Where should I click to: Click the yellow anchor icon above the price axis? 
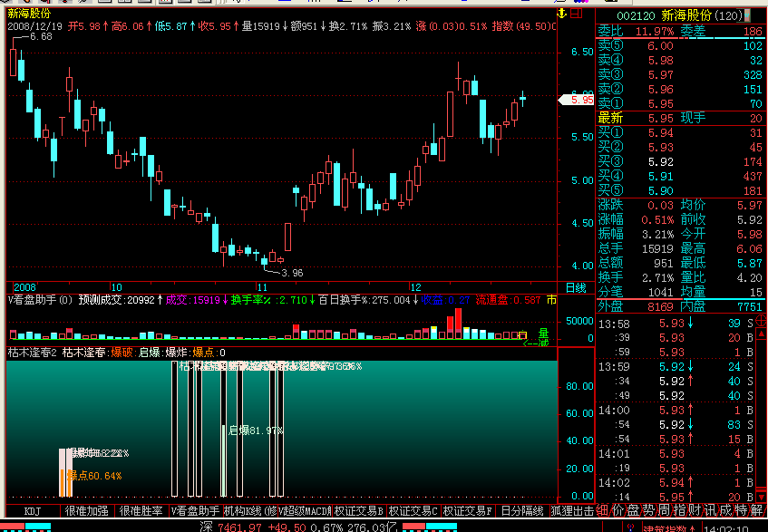[562, 14]
